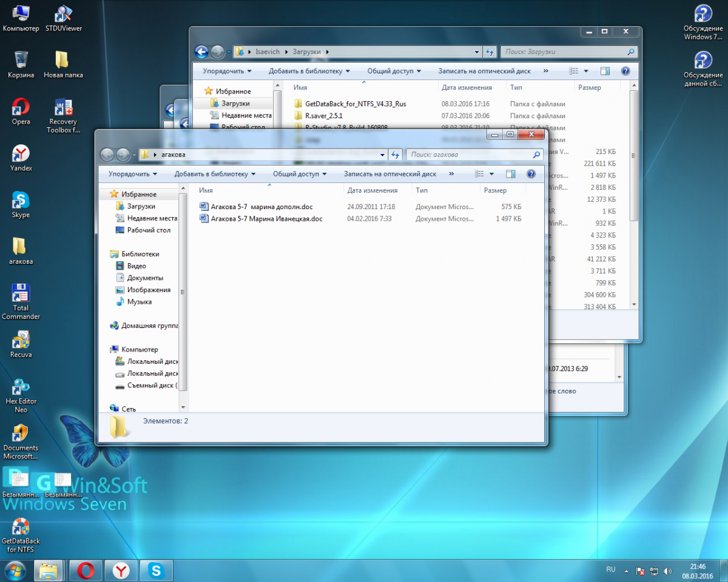The height and width of the screenshot is (582, 728).
Task: Select Рабочий стол in Избранное favorites
Action: tap(149, 230)
